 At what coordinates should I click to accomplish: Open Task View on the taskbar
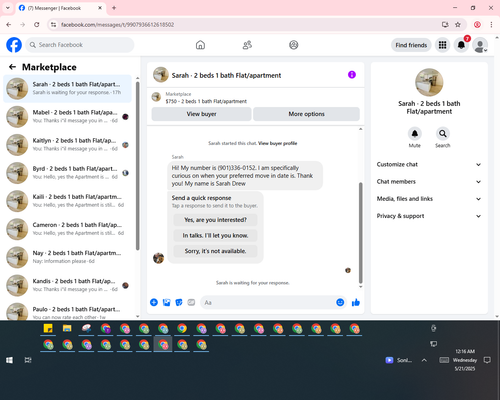(x=28, y=360)
